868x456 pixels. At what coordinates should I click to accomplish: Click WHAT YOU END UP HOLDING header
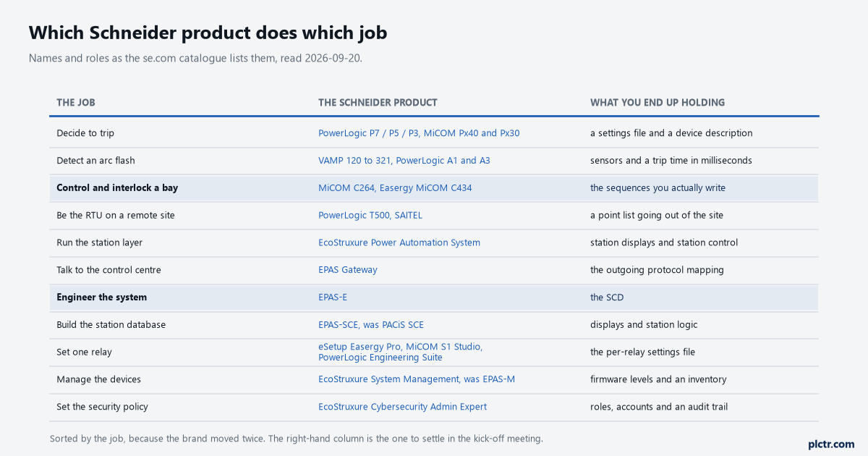pos(658,103)
